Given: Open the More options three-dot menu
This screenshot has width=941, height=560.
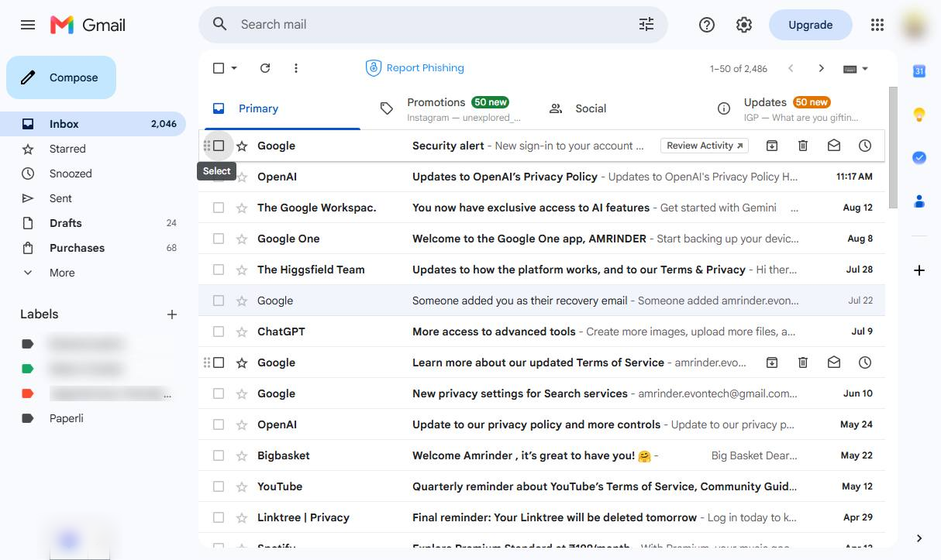Looking at the screenshot, I should pos(296,68).
